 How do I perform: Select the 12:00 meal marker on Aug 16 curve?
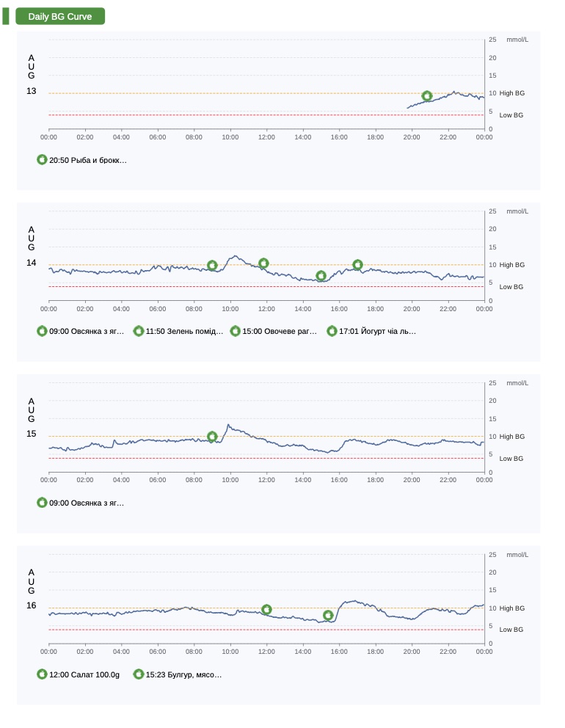[266, 610]
